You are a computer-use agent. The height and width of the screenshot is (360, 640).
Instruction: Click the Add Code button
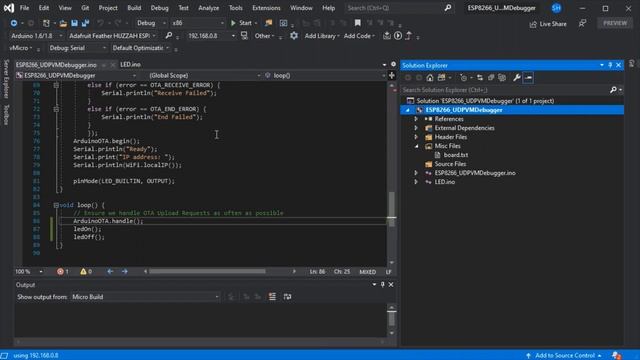[x=359, y=36]
